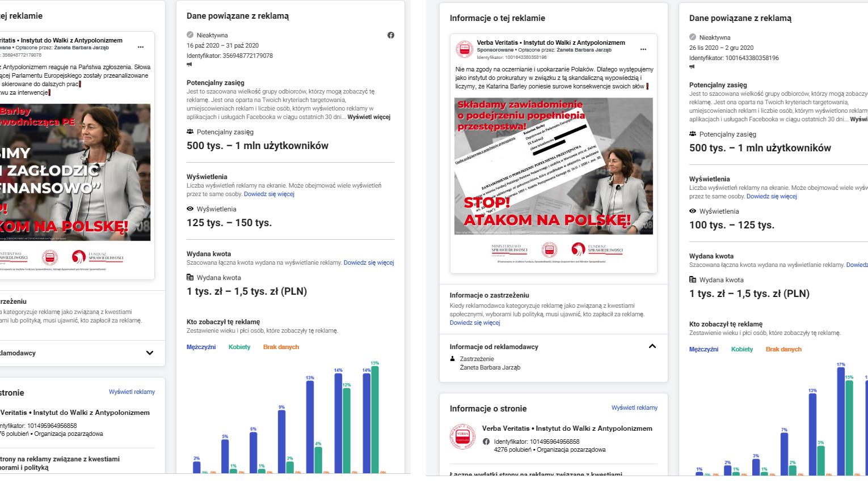Image resolution: width=868 pixels, height=488 pixels.
Task: Toggle Mężczyźni legend in left chart
Action: coord(201,347)
